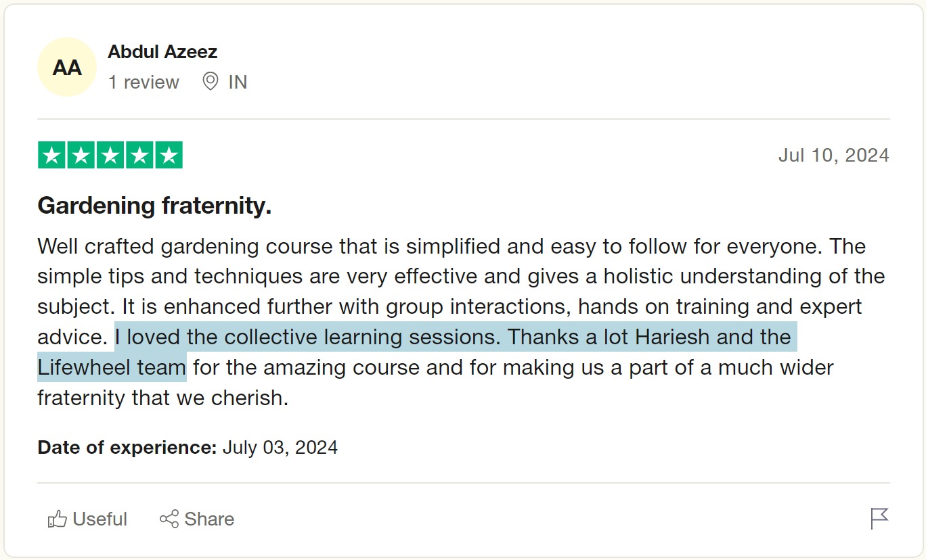Click the "Useful" button label

coord(100,519)
